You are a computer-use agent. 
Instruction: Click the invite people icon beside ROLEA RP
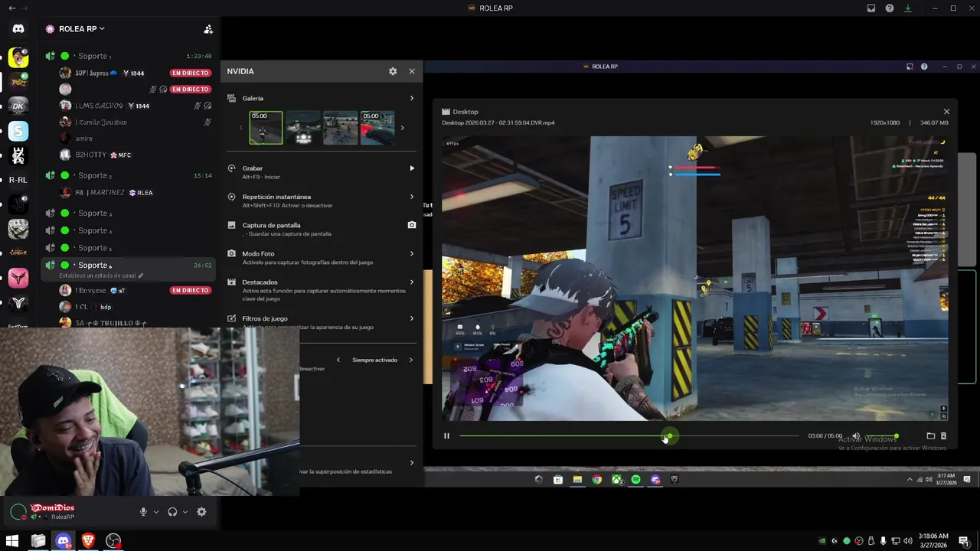point(207,29)
